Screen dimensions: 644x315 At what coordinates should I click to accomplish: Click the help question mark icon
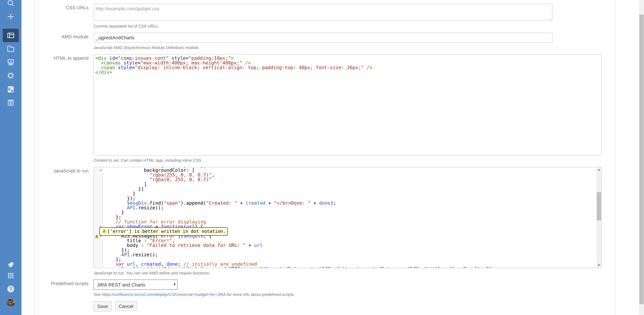tap(10, 289)
